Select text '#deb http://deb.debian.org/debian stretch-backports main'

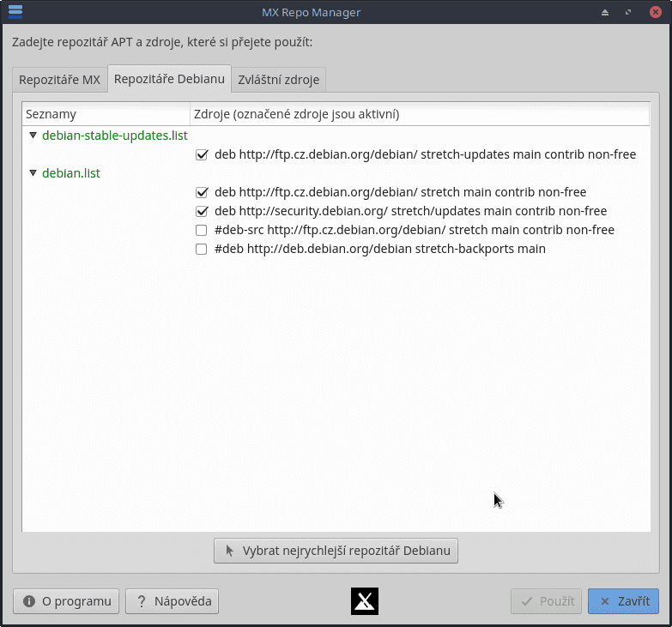[379, 249]
